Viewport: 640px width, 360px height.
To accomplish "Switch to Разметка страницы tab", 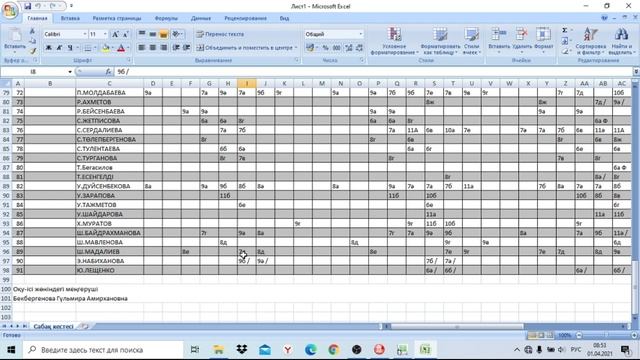I will [117, 18].
